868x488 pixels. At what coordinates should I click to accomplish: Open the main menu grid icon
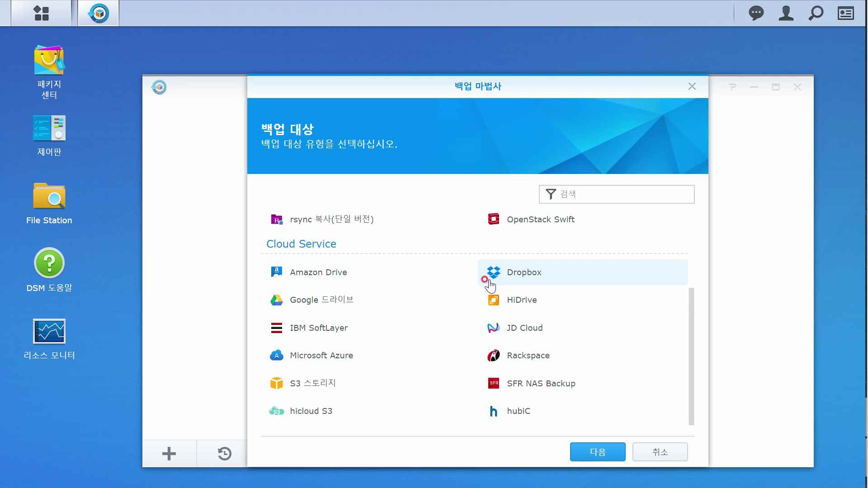[41, 13]
